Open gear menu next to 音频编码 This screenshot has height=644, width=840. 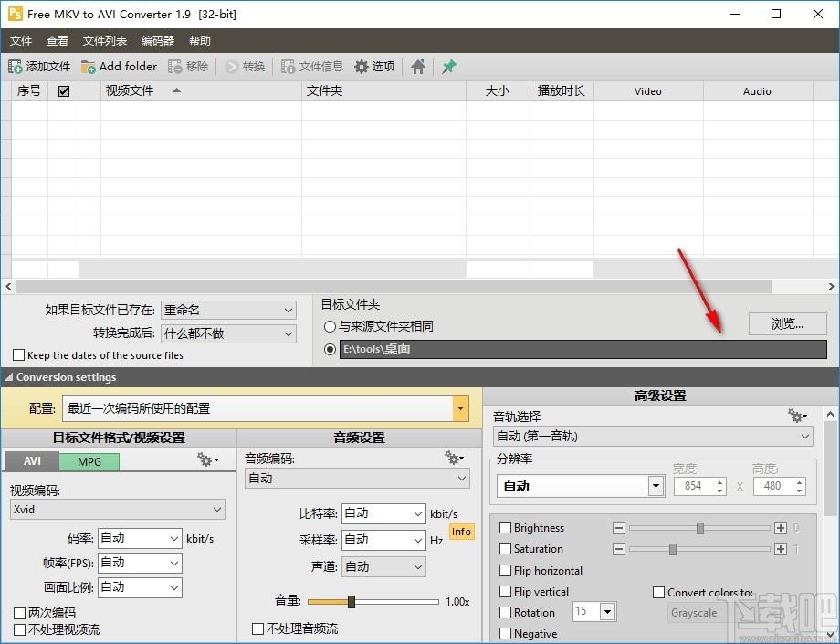(454, 458)
